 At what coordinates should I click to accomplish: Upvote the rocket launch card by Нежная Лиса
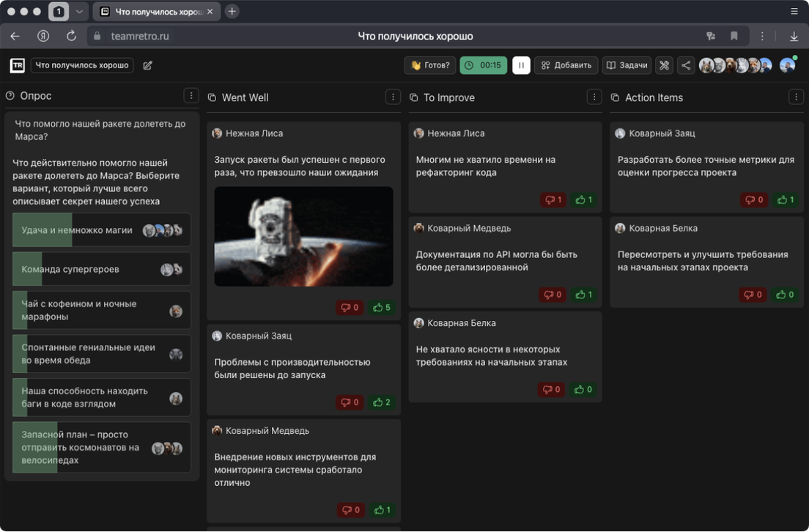[x=382, y=308]
